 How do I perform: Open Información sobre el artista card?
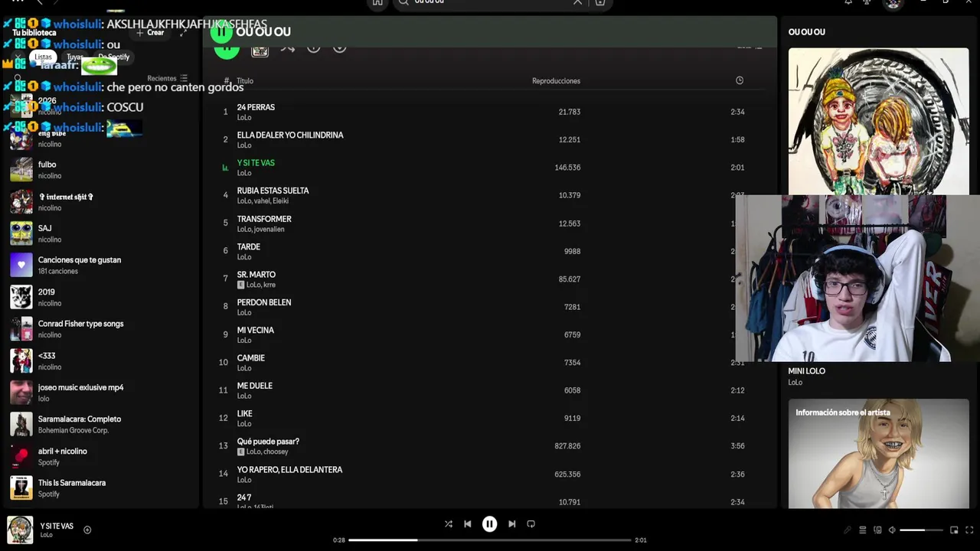878,453
